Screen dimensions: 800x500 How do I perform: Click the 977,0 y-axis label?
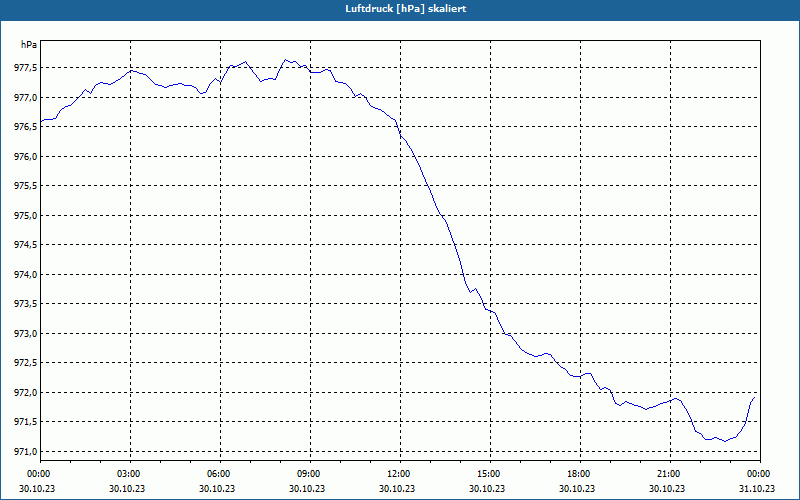pos(26,97)
